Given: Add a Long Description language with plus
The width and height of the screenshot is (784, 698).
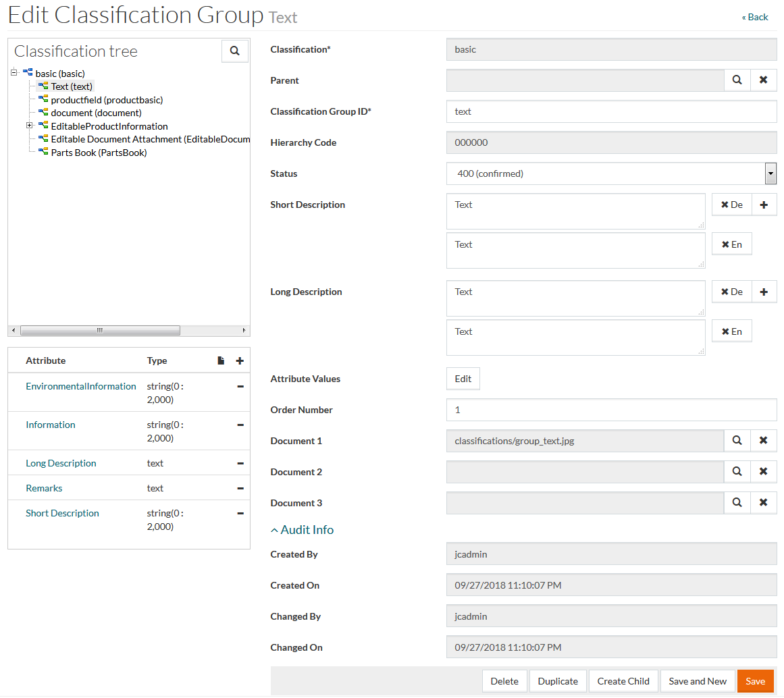Looking at the screenshot, I should click(764, 292).
